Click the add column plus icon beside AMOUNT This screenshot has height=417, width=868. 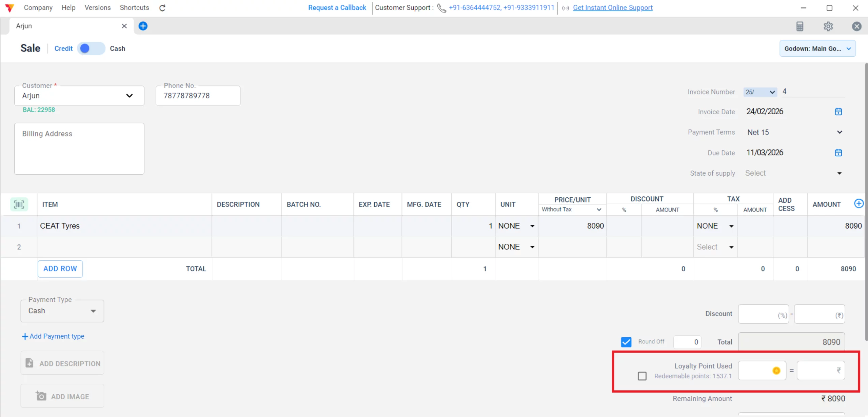[x=859, y=203]
